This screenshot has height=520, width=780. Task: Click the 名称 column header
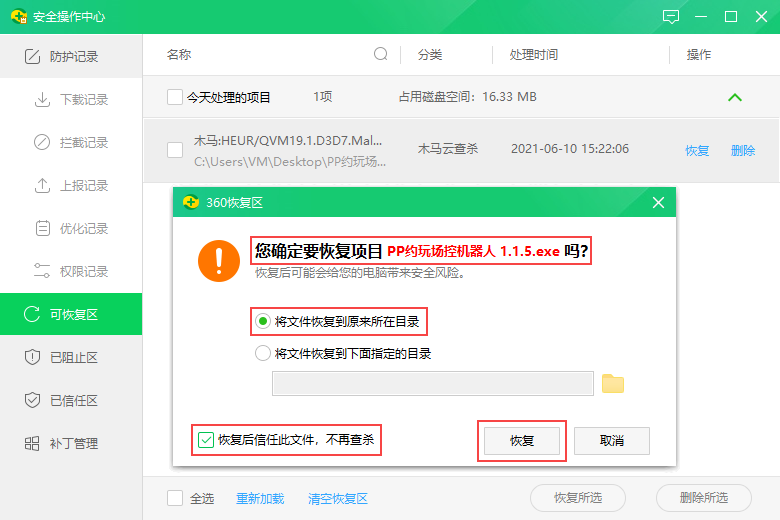[x=179, y=54]
